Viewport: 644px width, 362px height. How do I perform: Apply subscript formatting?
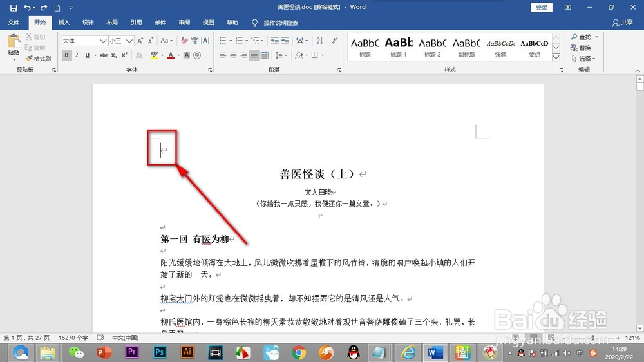[x=114, y=55]
